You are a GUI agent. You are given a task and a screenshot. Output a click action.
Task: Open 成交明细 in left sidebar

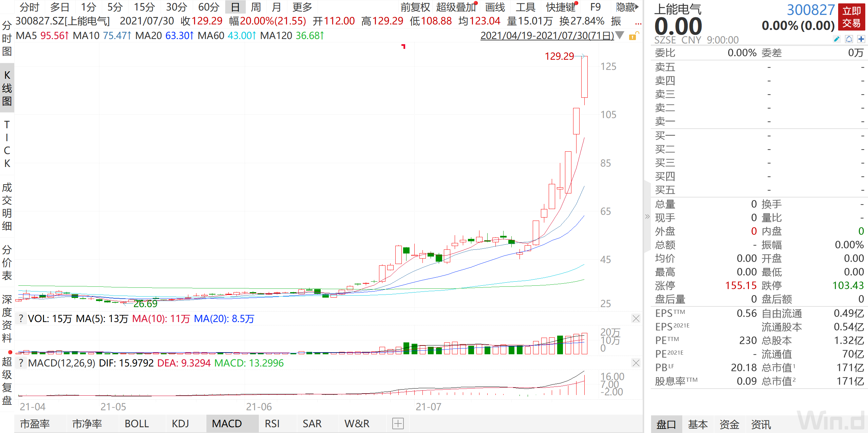coord(7,207)
